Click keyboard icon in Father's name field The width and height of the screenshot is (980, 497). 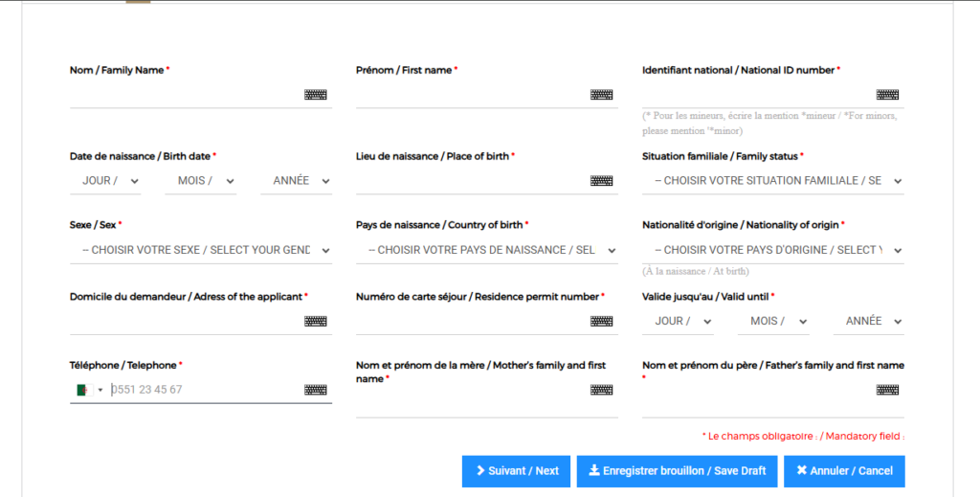[887, 390]
